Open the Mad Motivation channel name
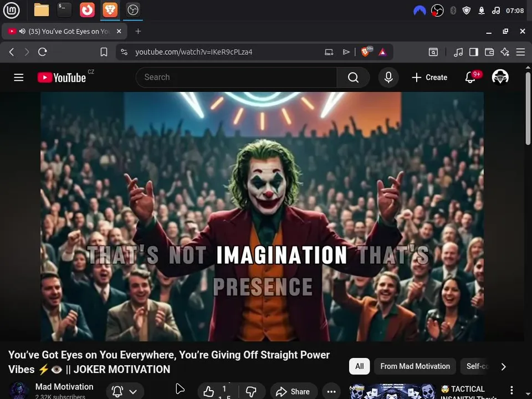Viewport: 532px width, 399px height. (64, 387)
